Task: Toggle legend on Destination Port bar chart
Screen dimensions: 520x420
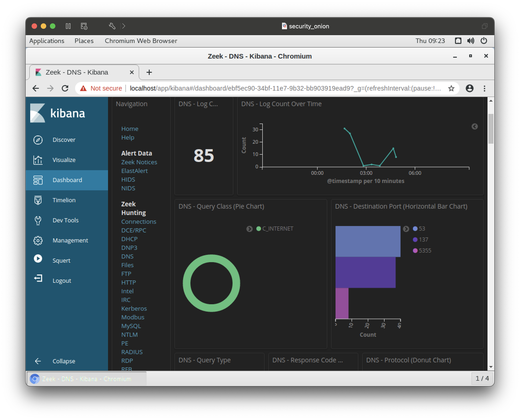Action: tap(406, 229)
